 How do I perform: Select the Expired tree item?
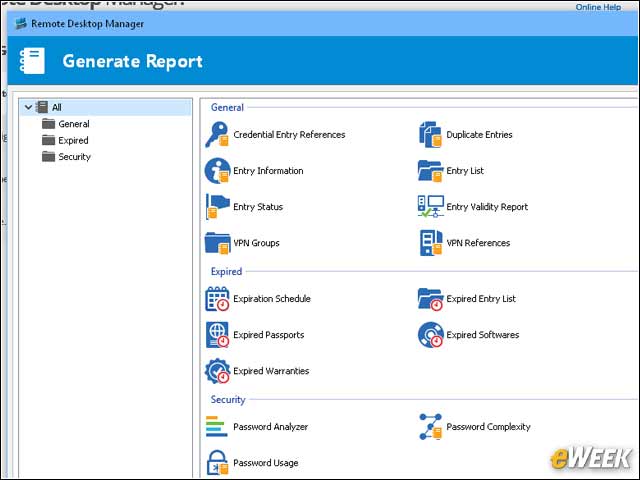73,140
